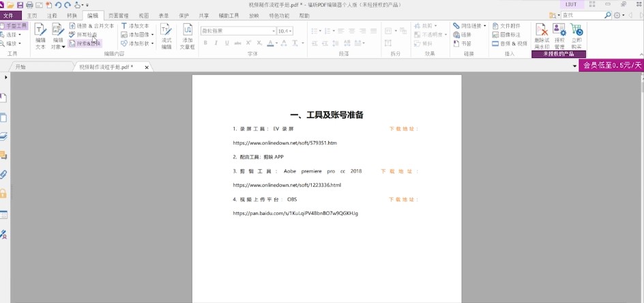This screenshot has width=644, height=303.
Task: Click the 编辑文本 edit text tool
Action: [40, 36]
